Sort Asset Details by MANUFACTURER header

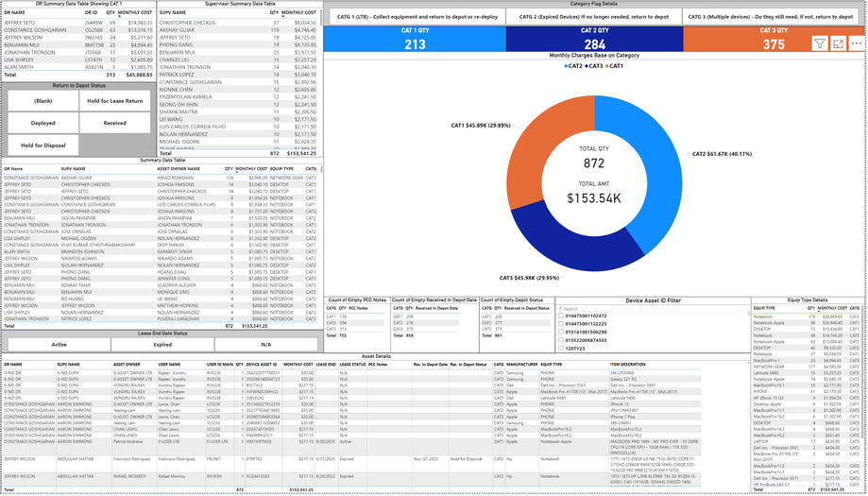521,365
